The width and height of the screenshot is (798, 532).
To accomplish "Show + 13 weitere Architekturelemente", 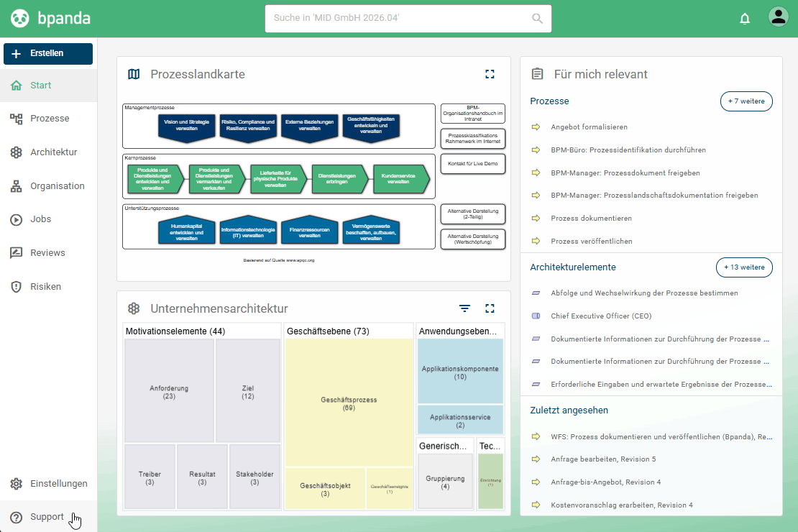I will coord(744,267).
